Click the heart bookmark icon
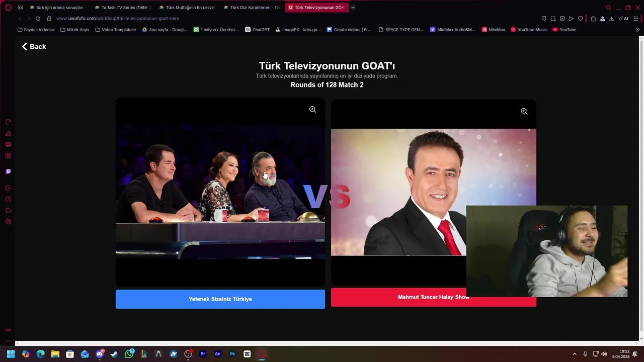This screenshot has width=644, height=362. coord(580,19)
